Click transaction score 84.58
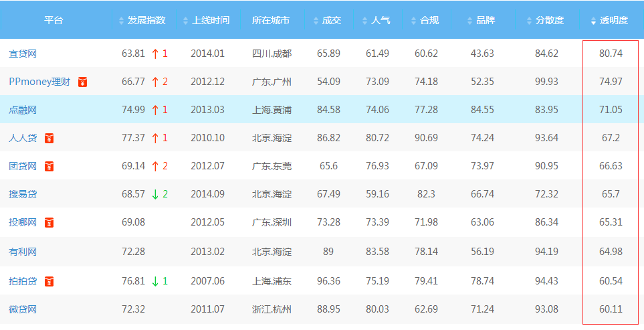644x330 pixels. (328, 110)
